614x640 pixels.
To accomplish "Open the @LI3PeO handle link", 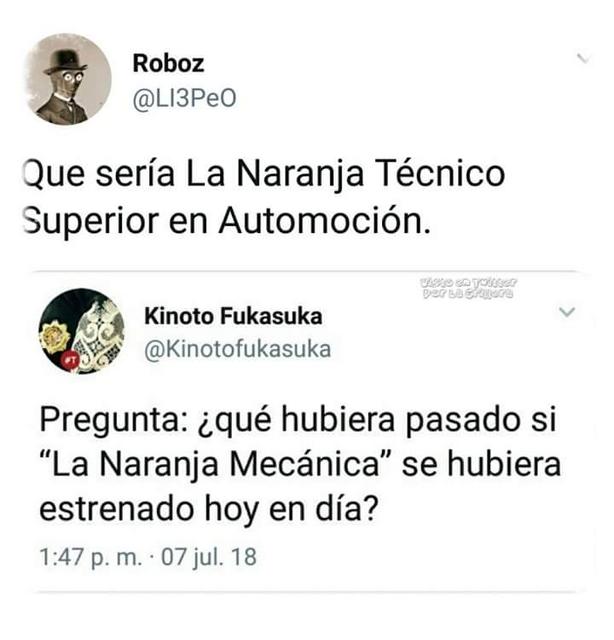I will [185, 98].
